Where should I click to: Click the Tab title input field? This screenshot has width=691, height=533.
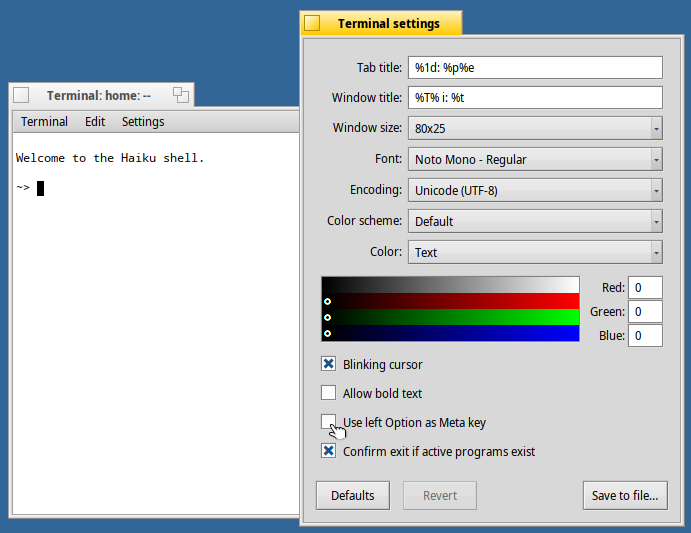tap(534, 67)
